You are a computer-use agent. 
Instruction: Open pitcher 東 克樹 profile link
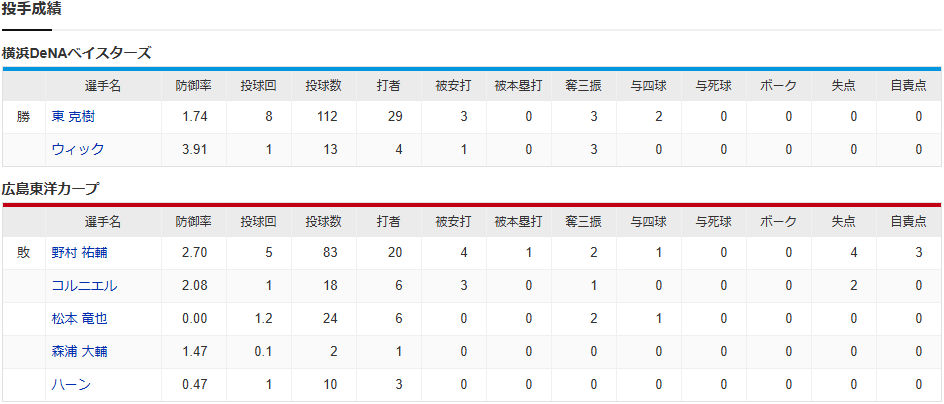click(73, 117)
